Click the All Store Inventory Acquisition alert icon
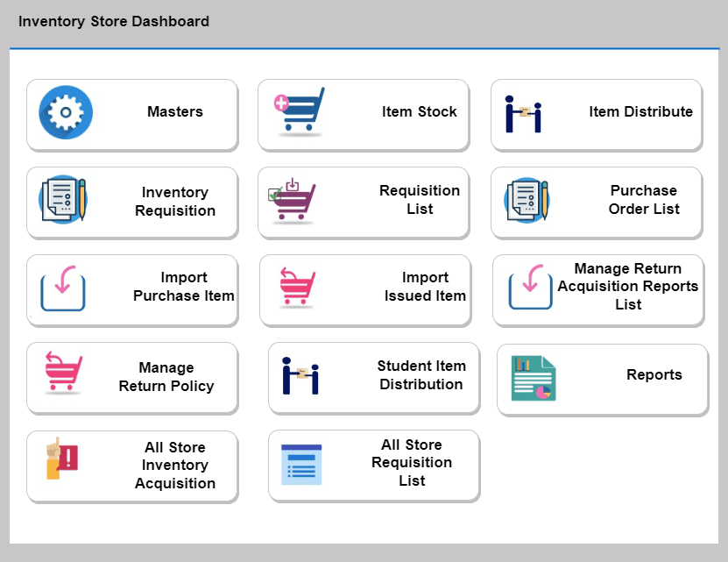Viewport: 728px width, 562px height. 61,459
